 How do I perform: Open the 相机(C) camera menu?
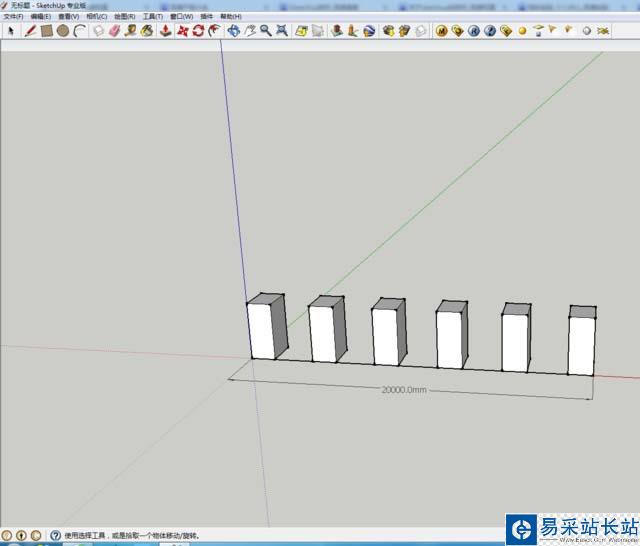(97, 17)
